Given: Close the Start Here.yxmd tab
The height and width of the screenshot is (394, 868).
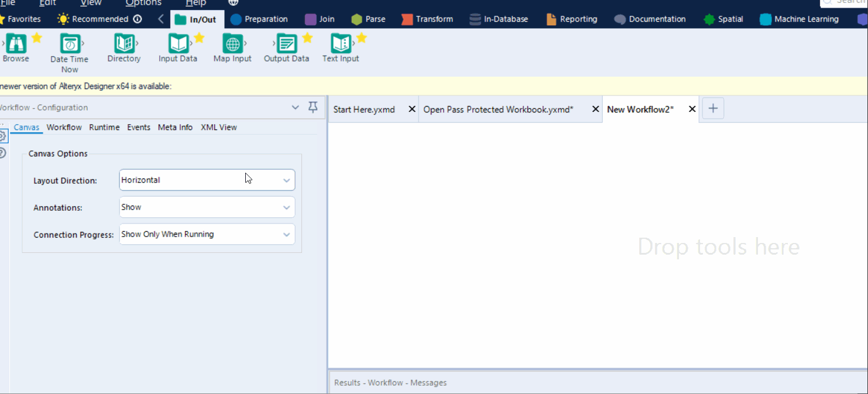Looking at the screenshot, I should pos(411,109).
